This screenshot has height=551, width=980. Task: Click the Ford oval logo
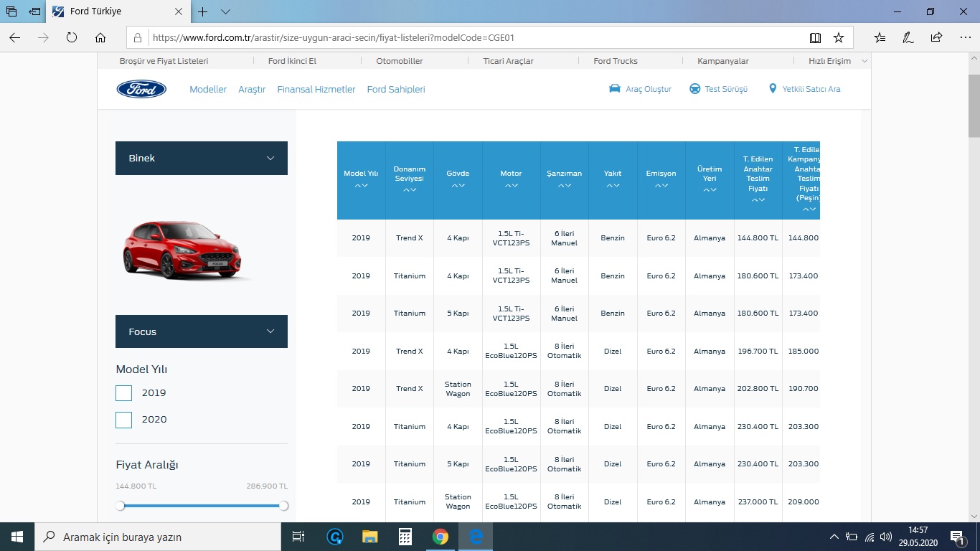pyautogui.click(x=141, y=89)
